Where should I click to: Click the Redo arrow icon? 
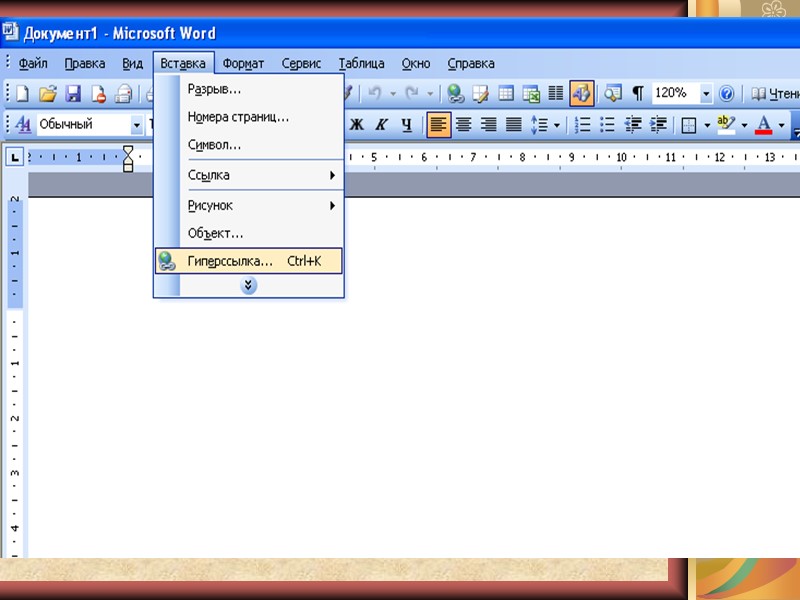pyautogui.click(x=412, y=93)
